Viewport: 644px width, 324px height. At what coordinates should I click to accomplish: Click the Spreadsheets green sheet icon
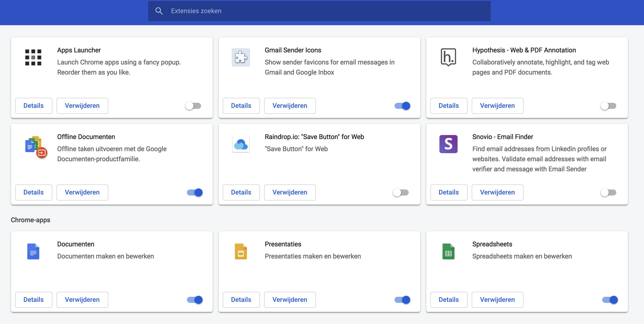coord(448,251)
